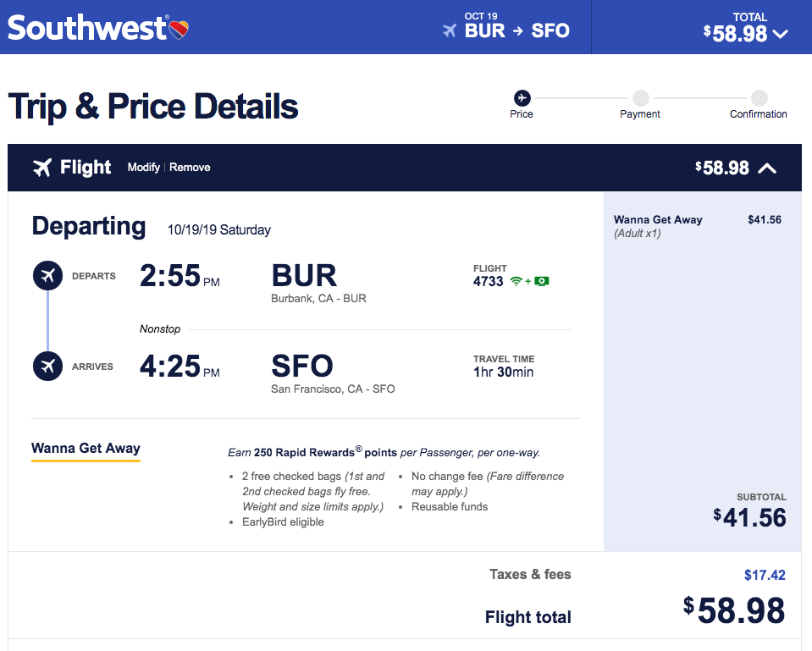Click the Arrives airplane circle icon
812x651 pixels.
coord(47,367)
